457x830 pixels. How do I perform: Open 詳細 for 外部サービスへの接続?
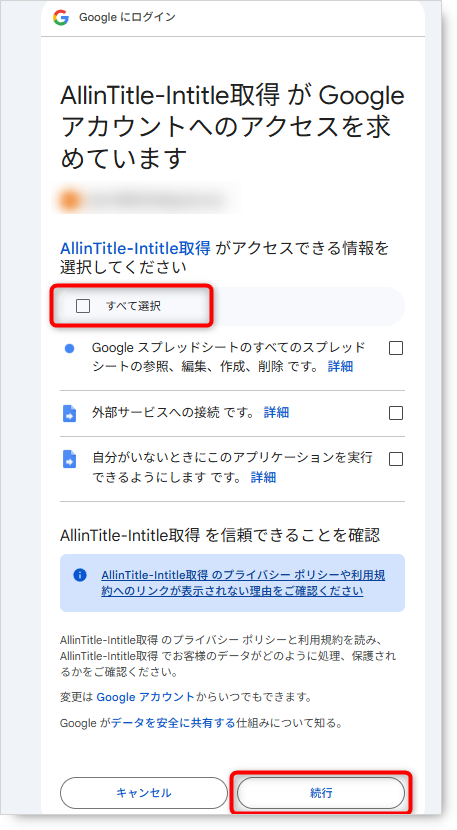click(276, 413)
